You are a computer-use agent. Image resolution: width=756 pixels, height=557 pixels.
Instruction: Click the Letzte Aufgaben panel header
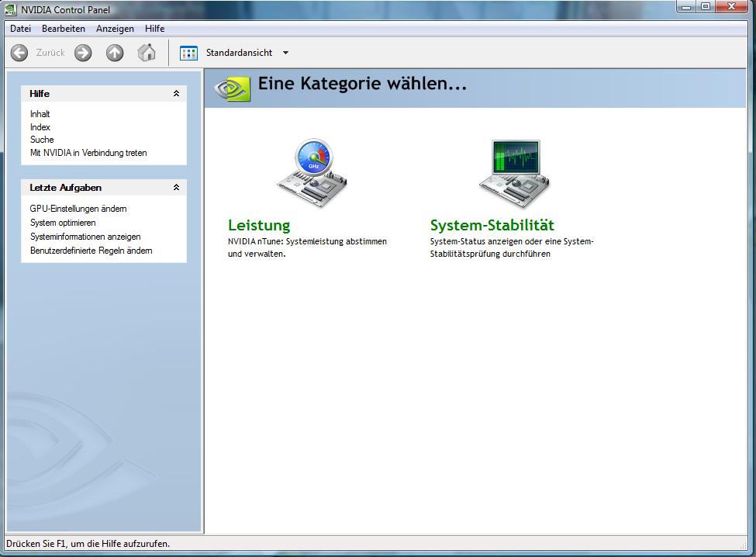tap(104, 187)
